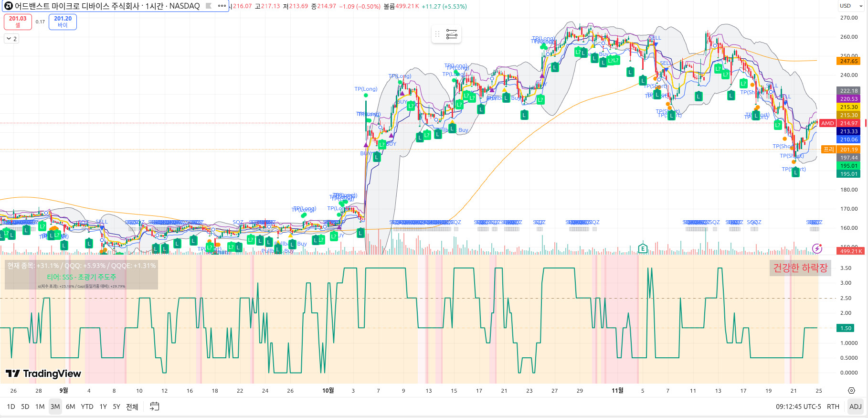
Task: Switch the price scale currency USD
Action: [846, 6]
